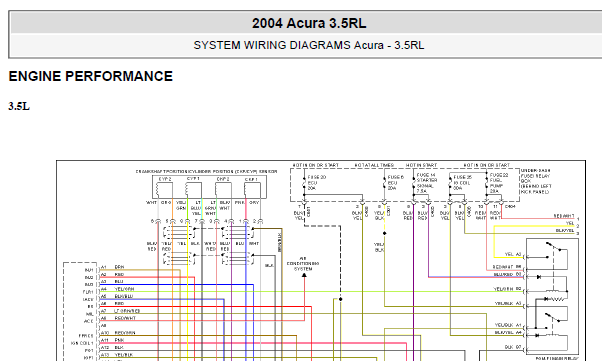The width and height of the screenshot is (602, 361).
Task: Click pin 'A5 BLK/BLU' on the ECM
Action: (x=117, y=296)
